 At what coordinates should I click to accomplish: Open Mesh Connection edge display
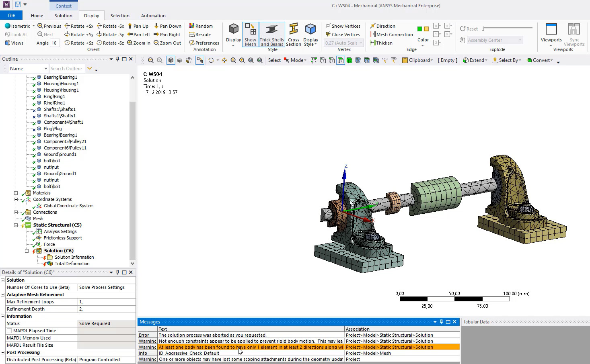[391, 34]
